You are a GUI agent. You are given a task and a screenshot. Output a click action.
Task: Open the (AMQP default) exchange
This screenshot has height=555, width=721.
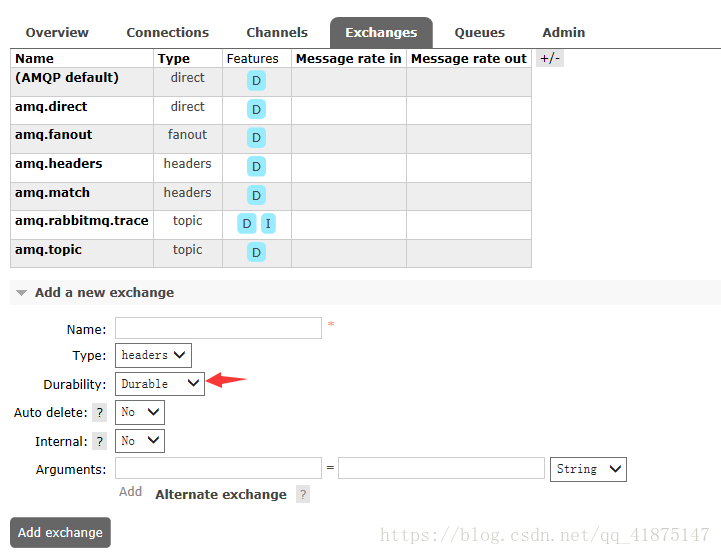click(x=67, y=78)
